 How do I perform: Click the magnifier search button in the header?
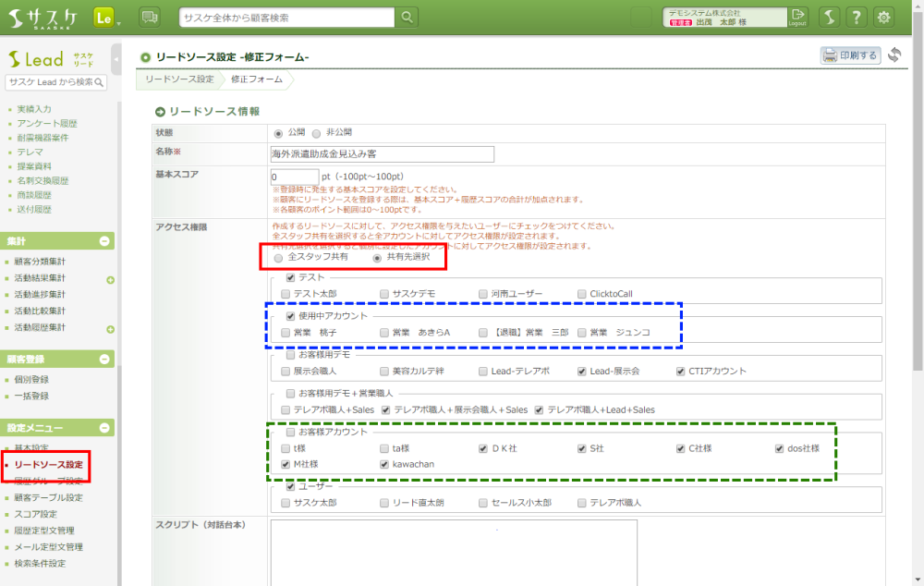[x=407, y=18]
